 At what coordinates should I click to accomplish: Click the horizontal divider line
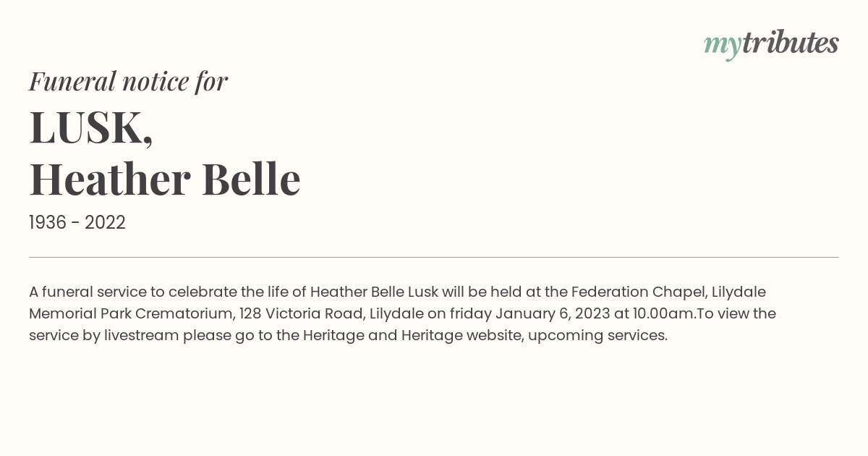[x=434, y=257]
